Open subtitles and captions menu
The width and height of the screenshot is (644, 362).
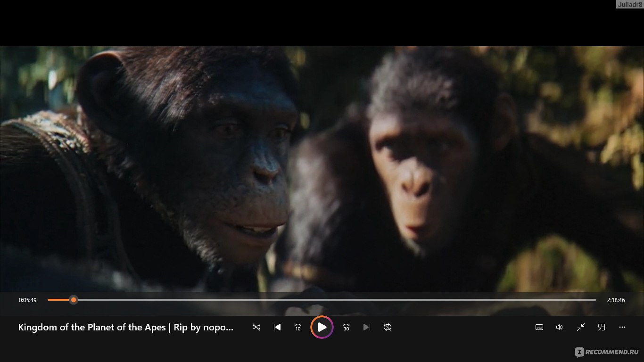click(x=539, y=327)
